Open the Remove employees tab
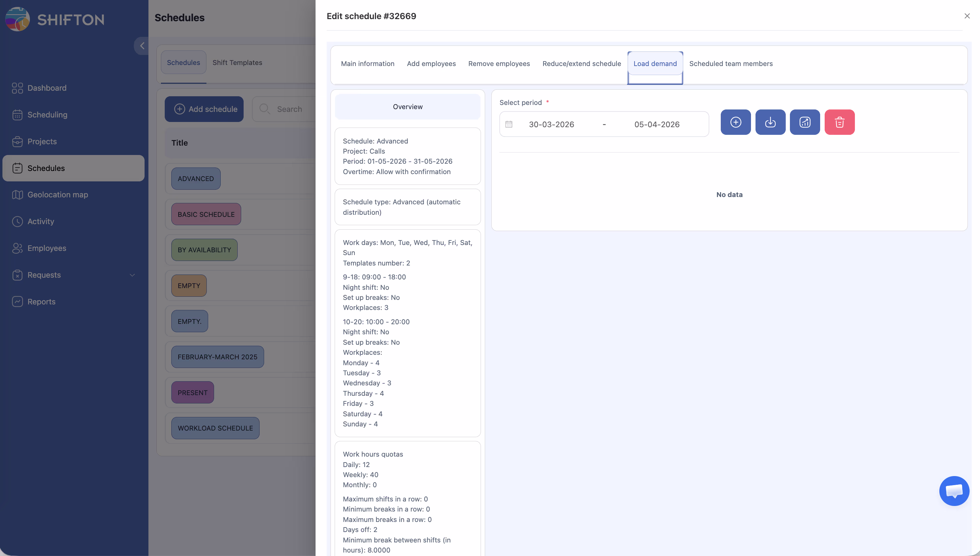 point(499,64)
